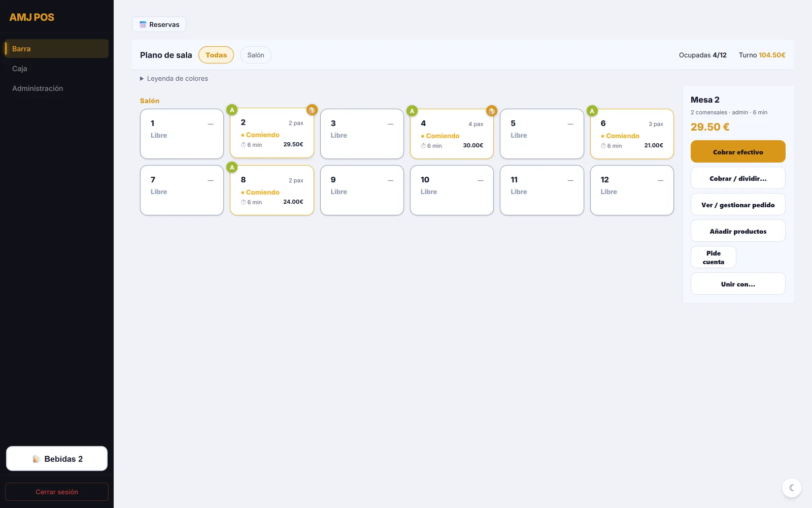The width and height of the screenshot is (812, 508).
Task: Select the Salón filter chip
Action: pos(256,55)
